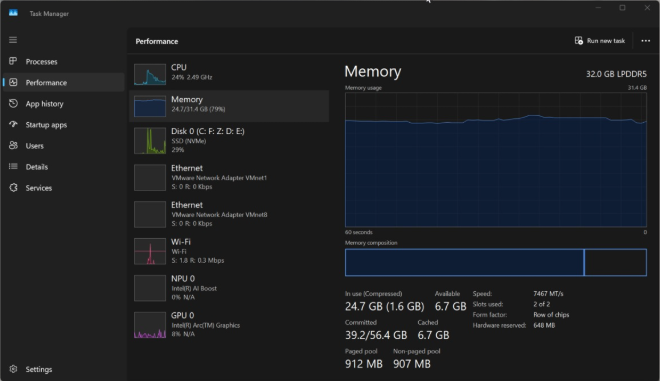Screen dimensions: 660x381
Task: Click the Speed 7467 MT/s value
Action: coord(548,293)
